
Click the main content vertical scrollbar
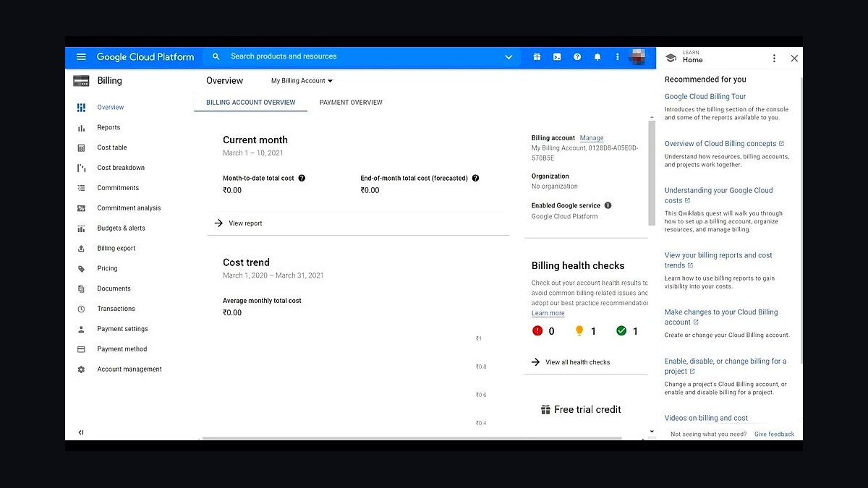click(x=652, y=174)
